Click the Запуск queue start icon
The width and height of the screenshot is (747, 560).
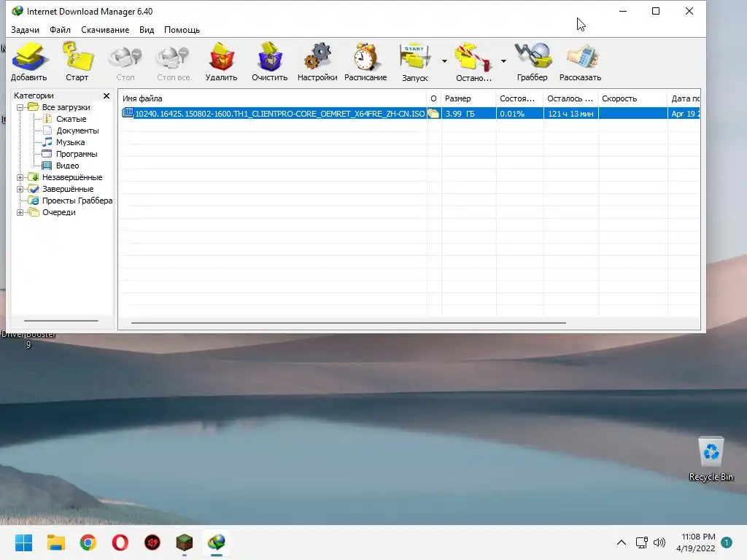(415, 61)
